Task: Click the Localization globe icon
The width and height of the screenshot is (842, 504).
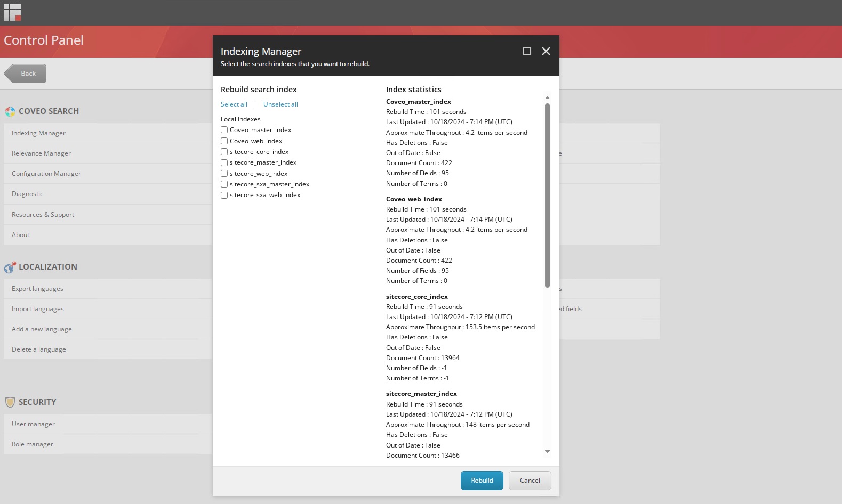Action: point(10,267)
